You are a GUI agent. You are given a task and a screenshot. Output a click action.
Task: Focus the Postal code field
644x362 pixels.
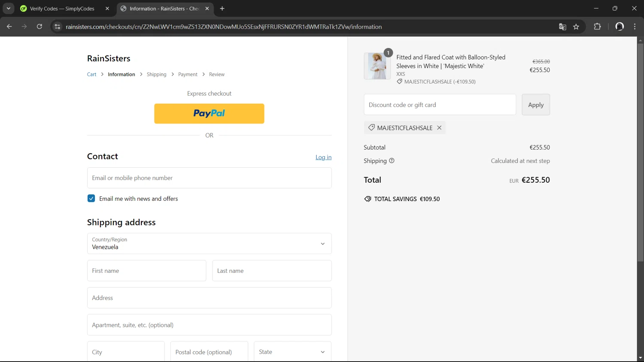click(x=209, y=352)
